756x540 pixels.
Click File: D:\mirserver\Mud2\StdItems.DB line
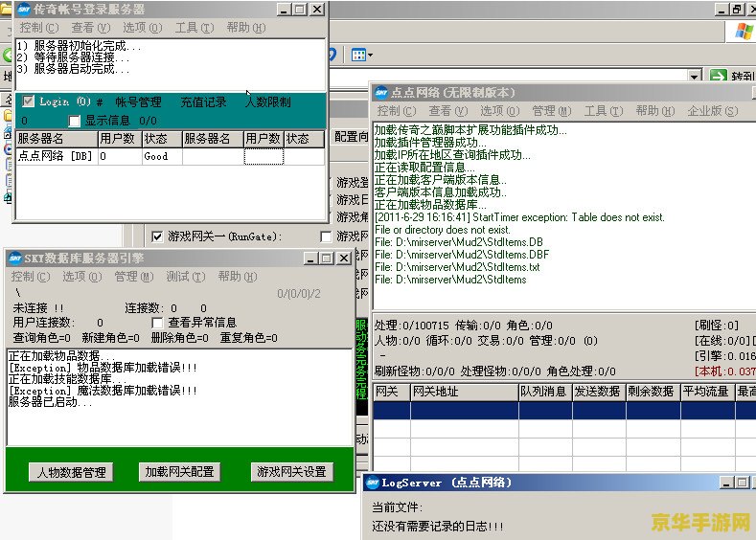pyautogui.click(x=459, y=242)
